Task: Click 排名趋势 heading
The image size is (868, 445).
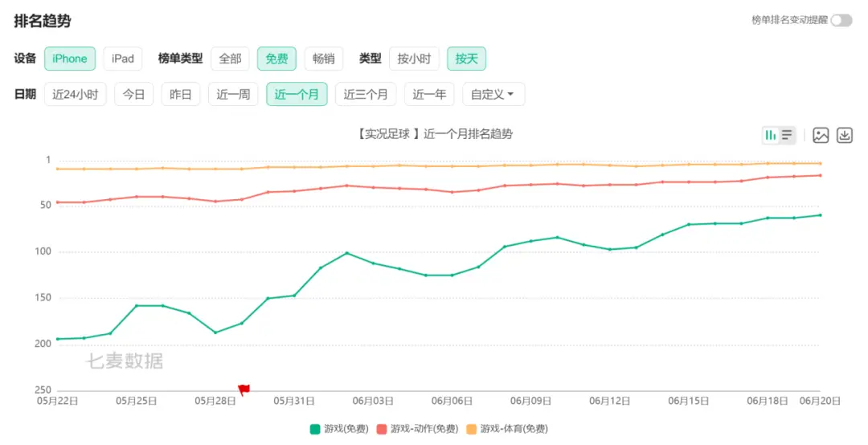Action: (43, 21)
